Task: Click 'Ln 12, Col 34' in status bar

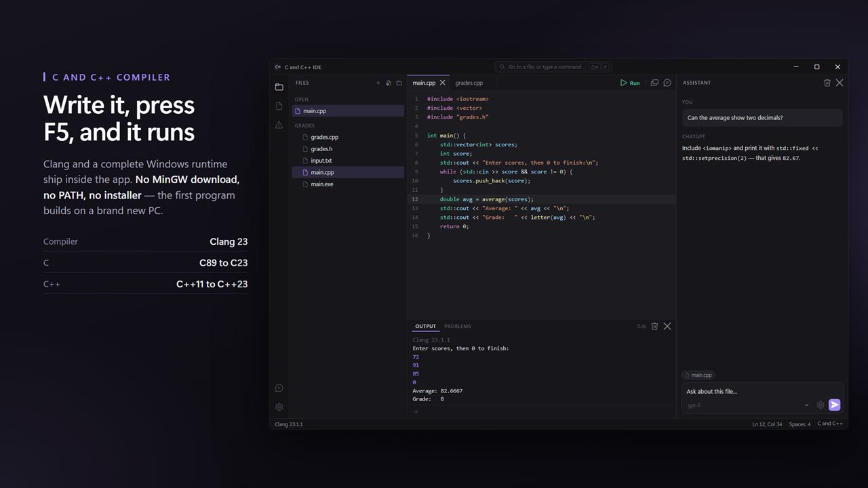Action: tap(767, 424)
